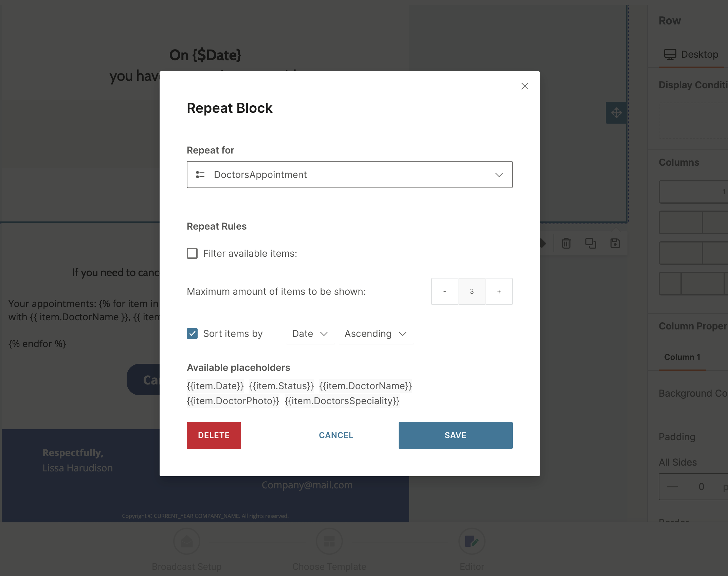Viewport: 728px width, 576px height.
Task: Switch to the Desktop tab
Action: click(691, 54)
